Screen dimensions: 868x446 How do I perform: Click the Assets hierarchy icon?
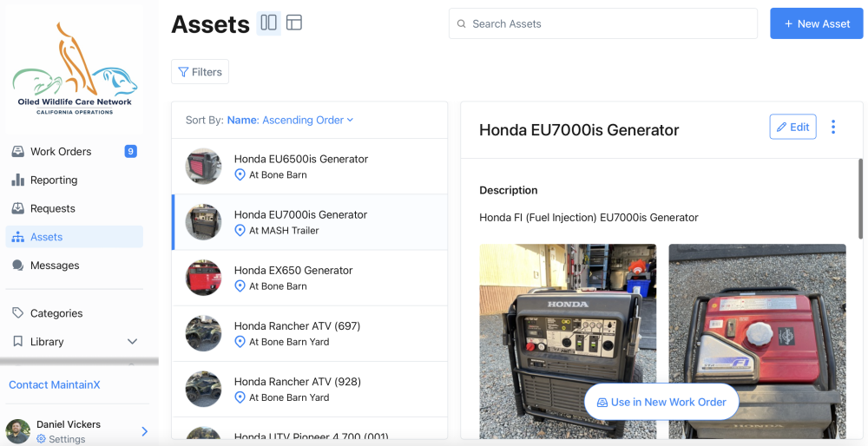point(18,237)
